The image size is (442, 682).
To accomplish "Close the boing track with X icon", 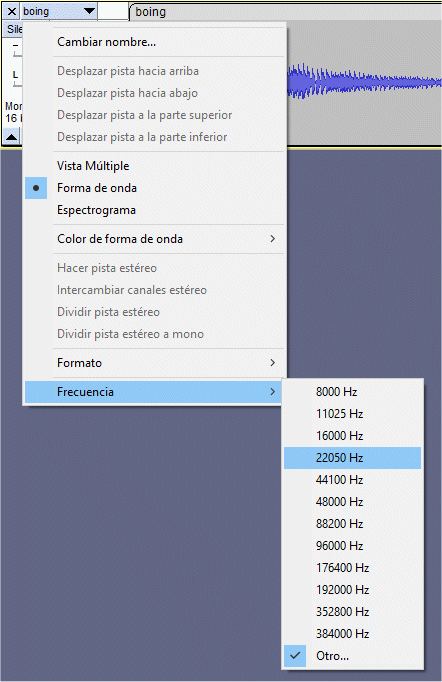I will pyautogui.click(x=12, y=11).
